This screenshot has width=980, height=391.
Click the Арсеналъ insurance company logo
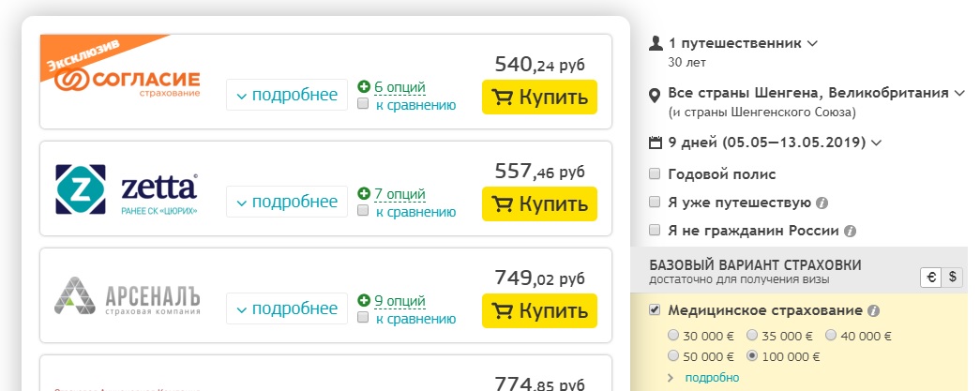(x=128, y=295)
